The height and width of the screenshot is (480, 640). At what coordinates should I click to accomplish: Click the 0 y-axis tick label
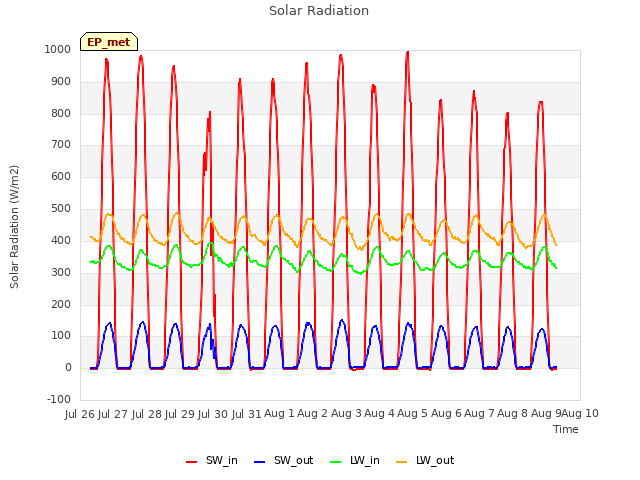pyautogui.click(x=68, y=368)
